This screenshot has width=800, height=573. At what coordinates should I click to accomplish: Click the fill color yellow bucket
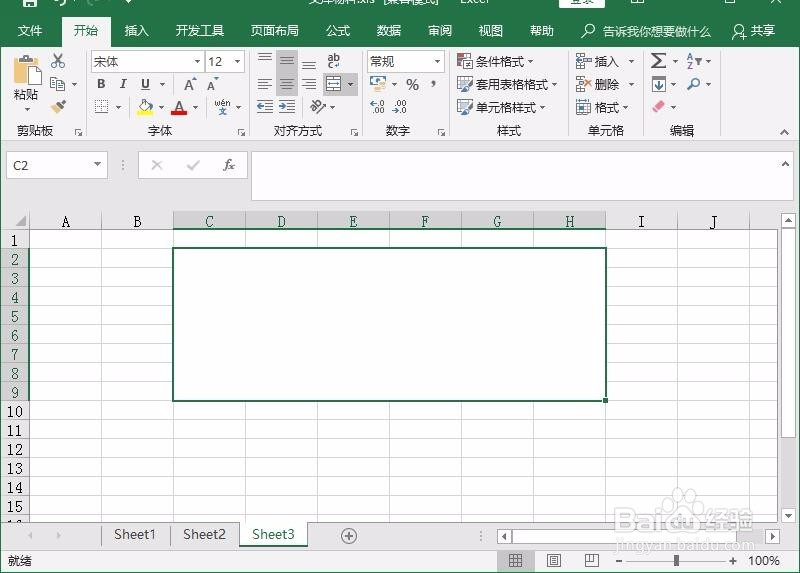point(145,107)
